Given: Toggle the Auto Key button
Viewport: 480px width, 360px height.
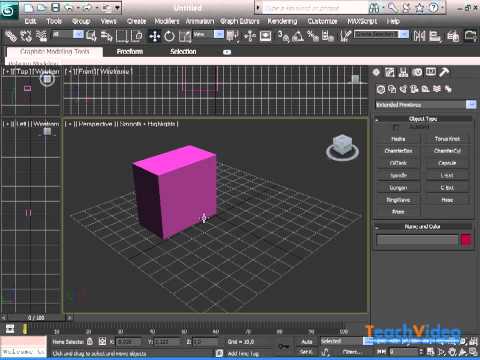Looking at the screenshot, I should (x=306, y=342).
